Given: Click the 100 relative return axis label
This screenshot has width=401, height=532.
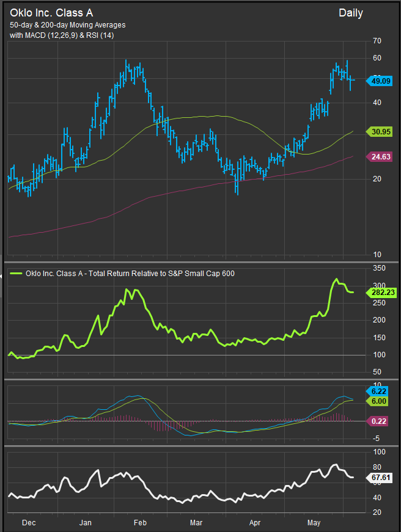Looking at the screenshot, I should (x=379, y=355).
